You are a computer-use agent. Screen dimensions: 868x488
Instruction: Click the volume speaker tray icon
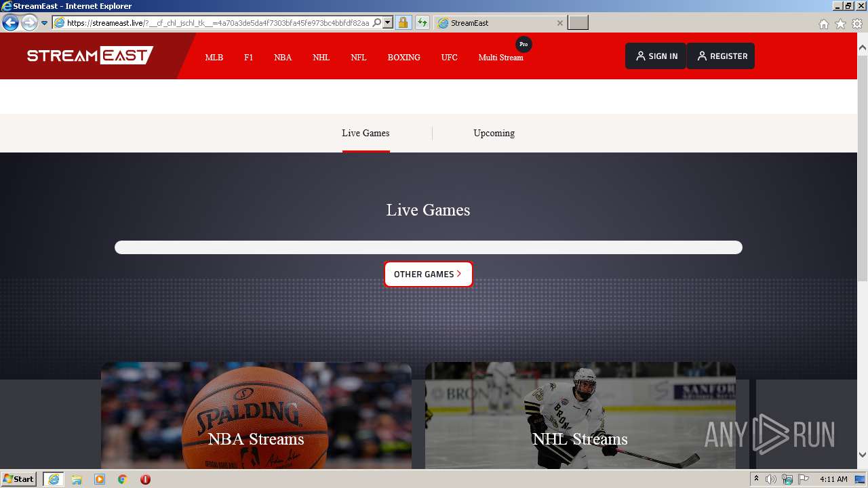pyautogui.click(x=771, y=479)
